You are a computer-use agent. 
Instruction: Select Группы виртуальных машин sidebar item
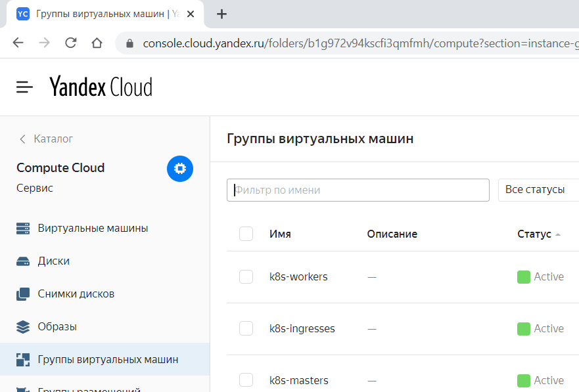pyautogui.click(x=105, y=359)
